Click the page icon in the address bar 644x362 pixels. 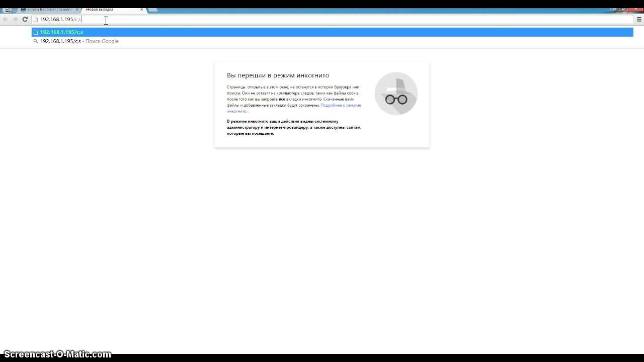point(36,19)
